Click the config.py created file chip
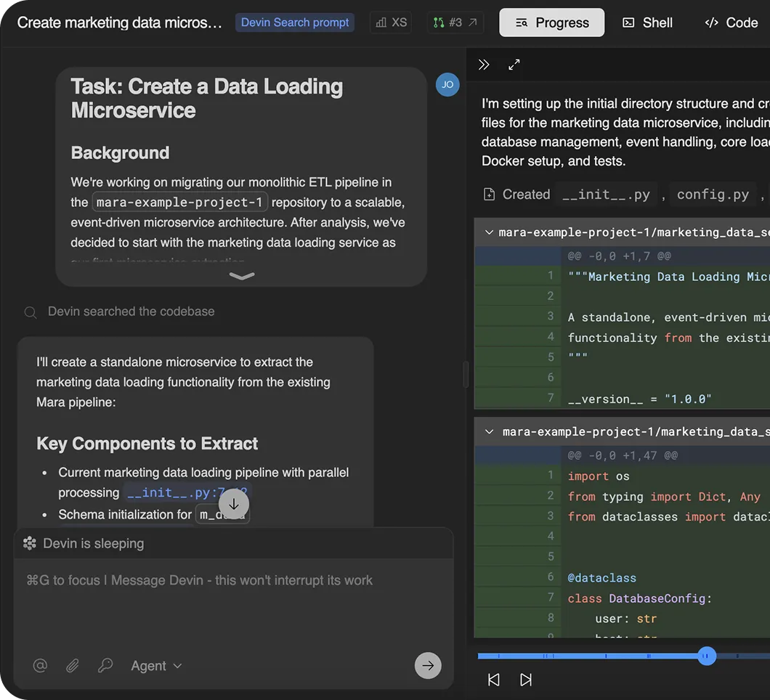 click(x=713, y=195)
